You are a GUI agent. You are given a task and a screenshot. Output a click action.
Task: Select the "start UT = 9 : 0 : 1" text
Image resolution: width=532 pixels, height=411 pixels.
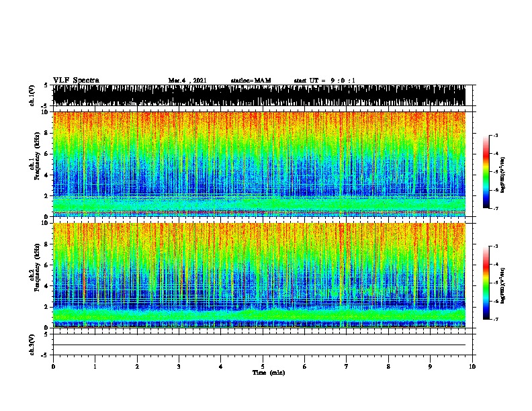pyautogui.click(x=324, y=81)
